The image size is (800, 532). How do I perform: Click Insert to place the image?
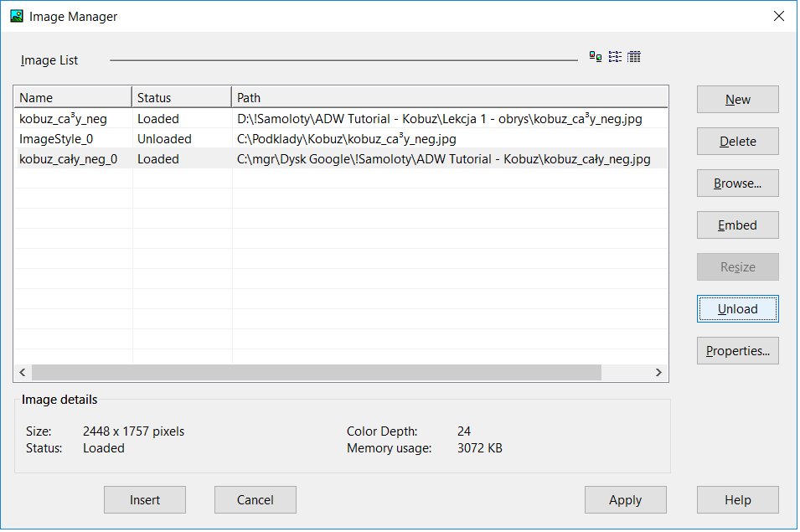145,500
